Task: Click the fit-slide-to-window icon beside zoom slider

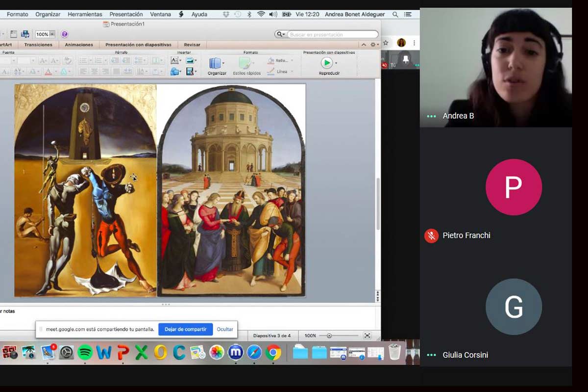Action: point(367,336)
